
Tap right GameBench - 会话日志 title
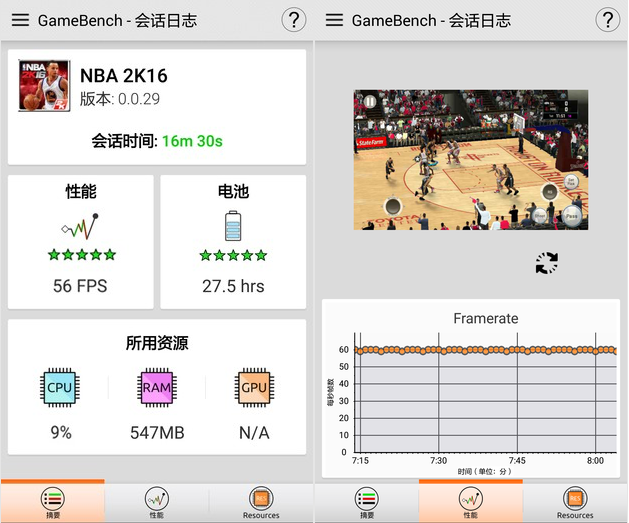coord(432,20)
